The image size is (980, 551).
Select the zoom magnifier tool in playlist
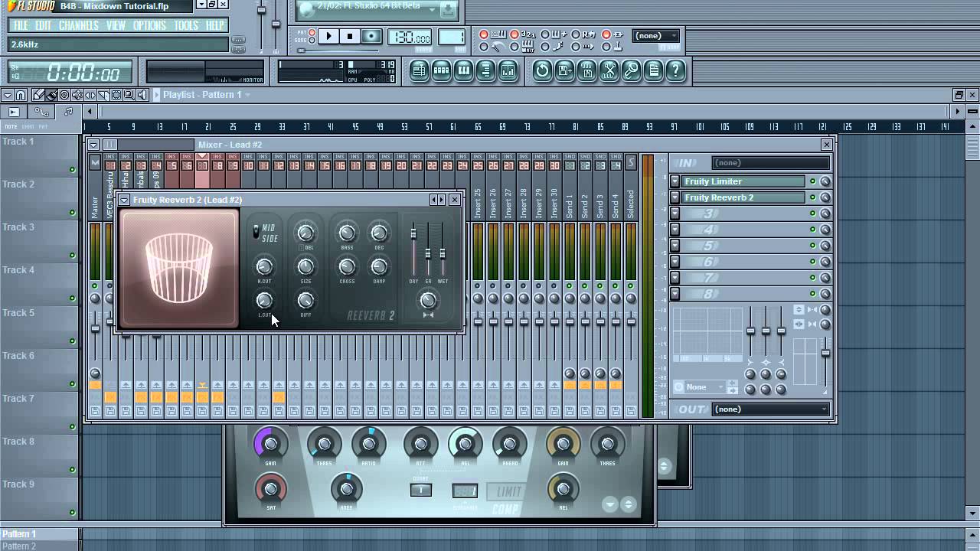(x=129, y=95)
